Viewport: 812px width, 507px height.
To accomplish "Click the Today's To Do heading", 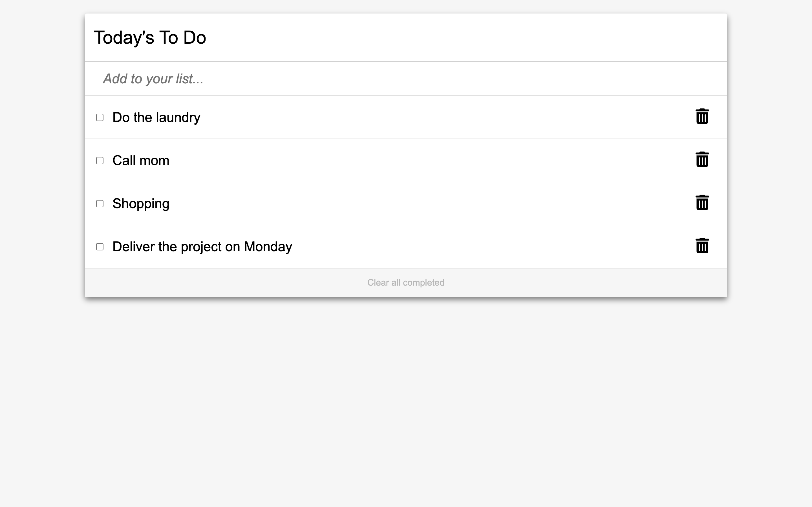I will click(x=150, y=37).
